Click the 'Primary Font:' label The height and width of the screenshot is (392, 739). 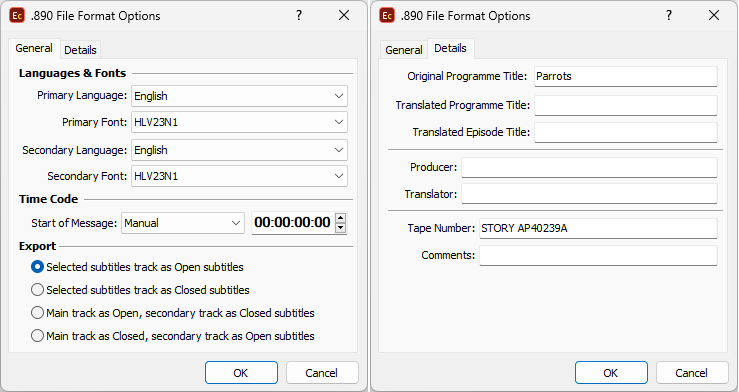click(x=95, y=122)
